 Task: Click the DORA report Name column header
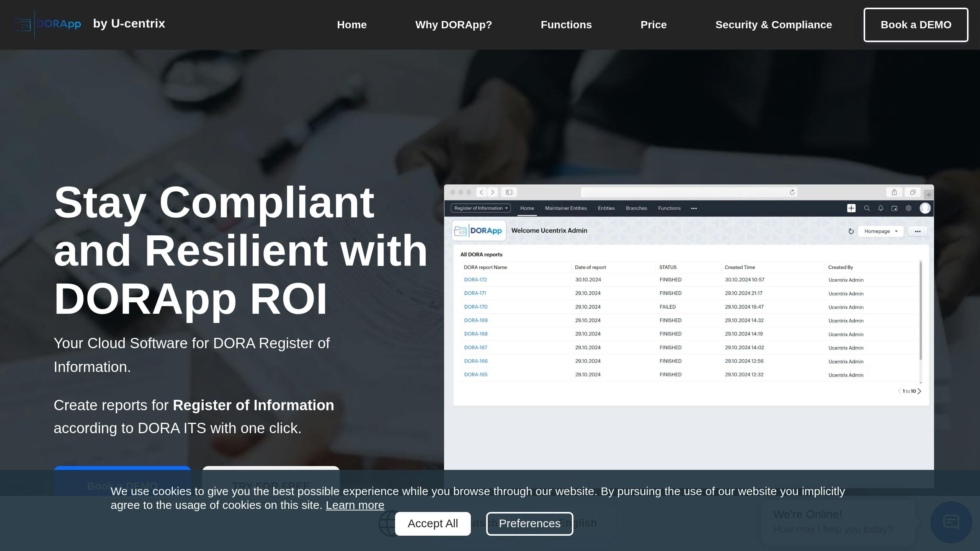tap(485, 267)
